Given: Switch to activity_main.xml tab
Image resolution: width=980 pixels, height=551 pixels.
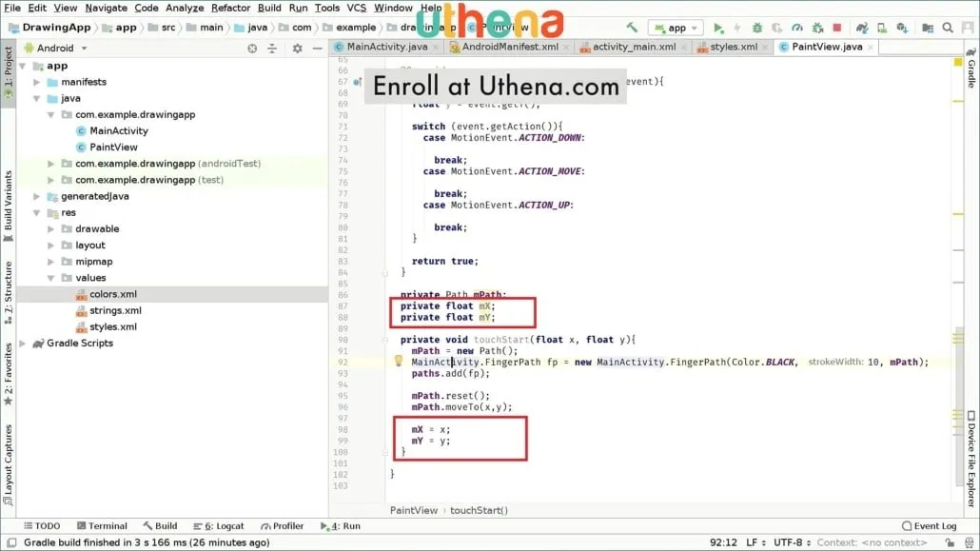Looking at the screenshot, I should click(x=634, y=47).
